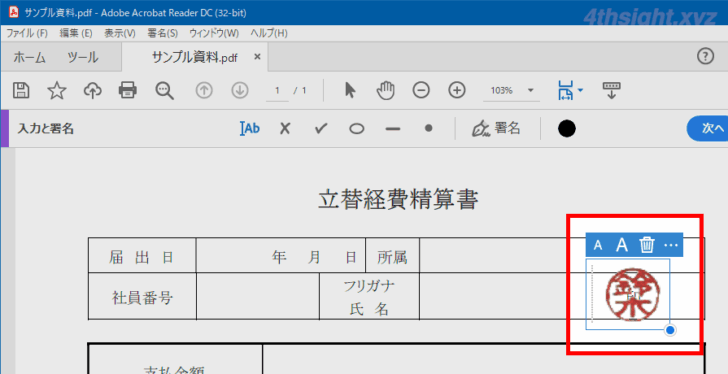
Task: Open help with the question mark icon
Action: point(705,57)
